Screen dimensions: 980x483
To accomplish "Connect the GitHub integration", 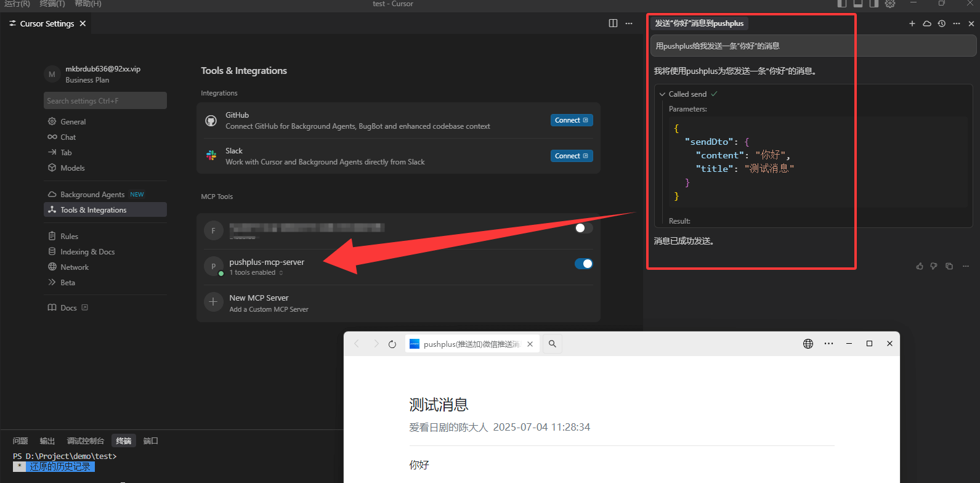I will (x=572, y=120).
